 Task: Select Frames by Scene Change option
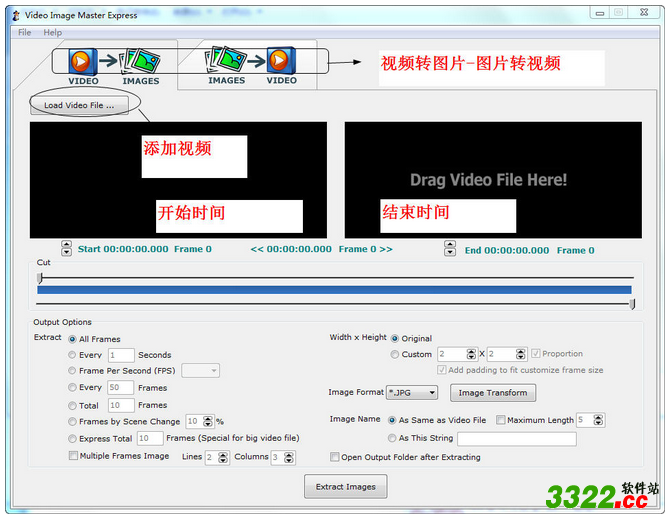[x=72, y=422]
